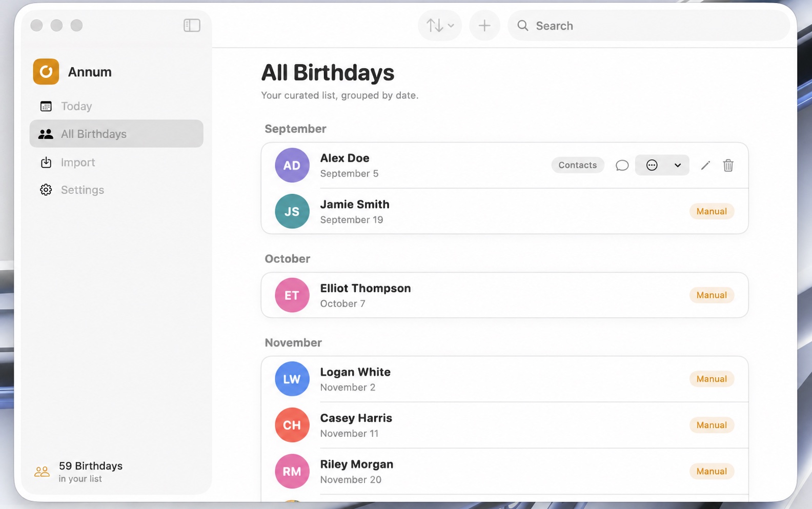Image resolution: width=812 pixels, height=509 pixels.
Task: Click the October section header
Action: click(287, 258)
